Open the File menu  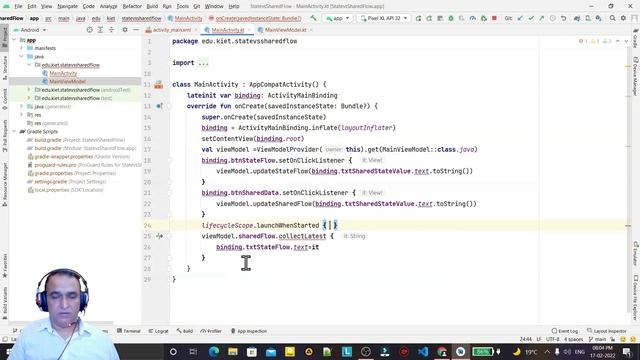click(18, 7)
